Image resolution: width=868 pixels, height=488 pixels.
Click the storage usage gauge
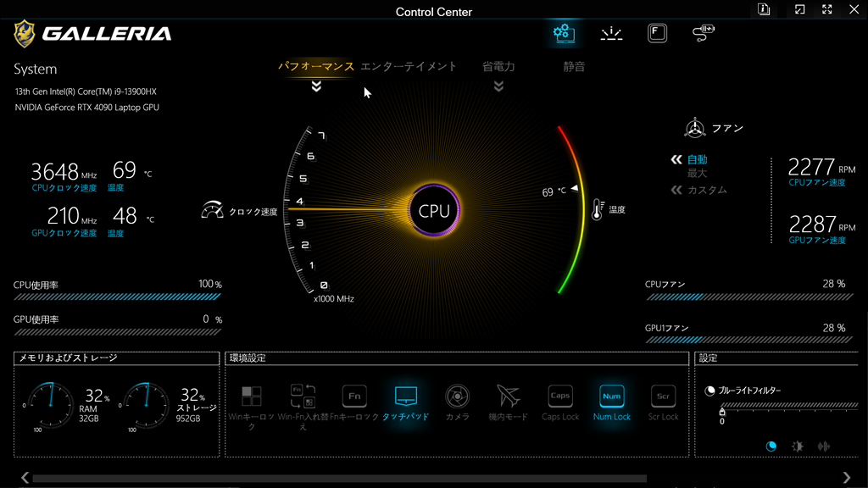[x=147, y=405]
